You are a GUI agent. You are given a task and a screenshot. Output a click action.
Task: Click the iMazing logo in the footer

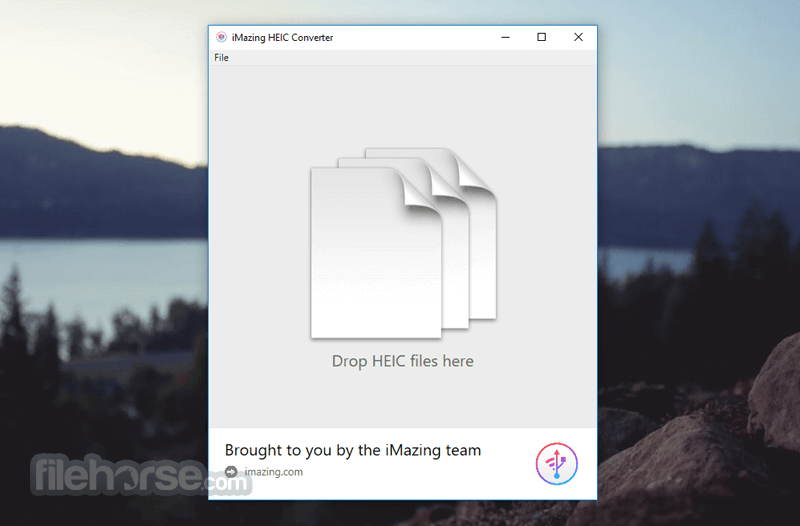556,464
